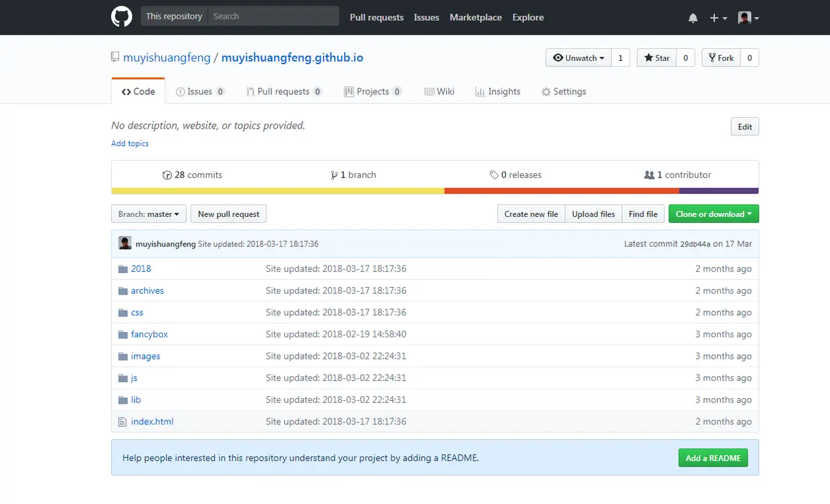Go to Issues in top navigation
The height and width of the screenshot is (504, 830).
[x=426, y=17]
